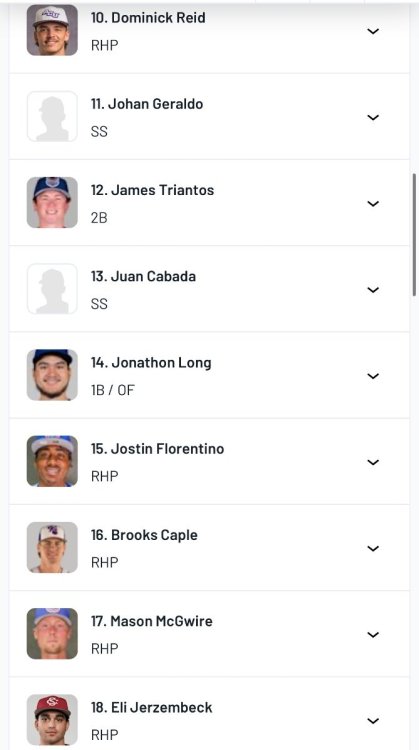Click Jostin Florentino's headshot photo
The width and height of the screenshot is (419, 750).
(52, 461)
